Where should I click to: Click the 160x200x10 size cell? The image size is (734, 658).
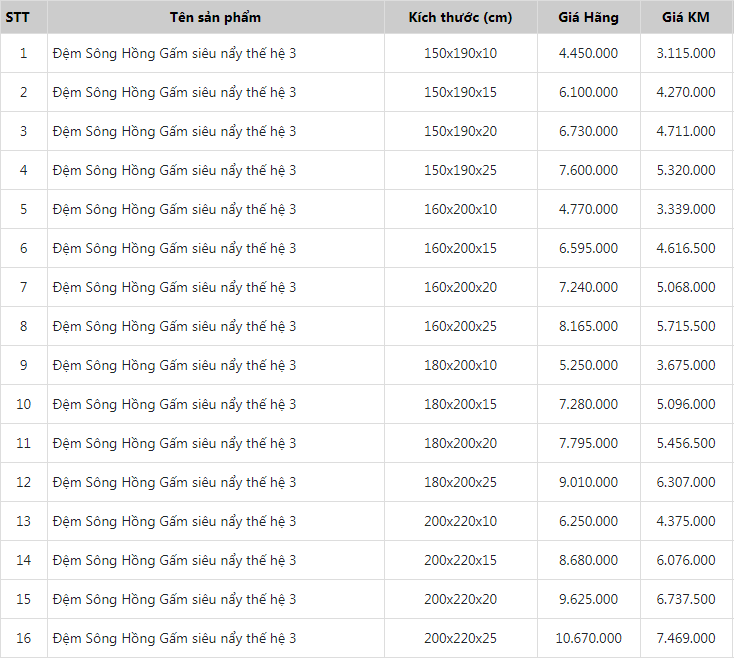[460, 209]
